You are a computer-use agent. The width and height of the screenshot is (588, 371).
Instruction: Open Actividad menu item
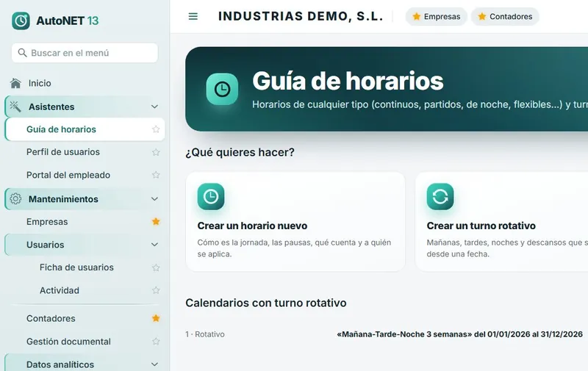coord(85,290)
